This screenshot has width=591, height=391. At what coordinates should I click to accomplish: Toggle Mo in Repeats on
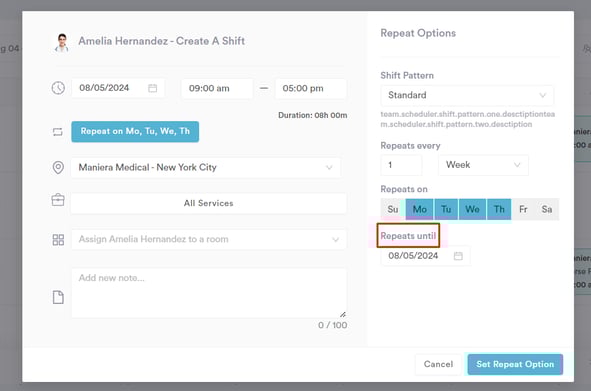[420, 209]
